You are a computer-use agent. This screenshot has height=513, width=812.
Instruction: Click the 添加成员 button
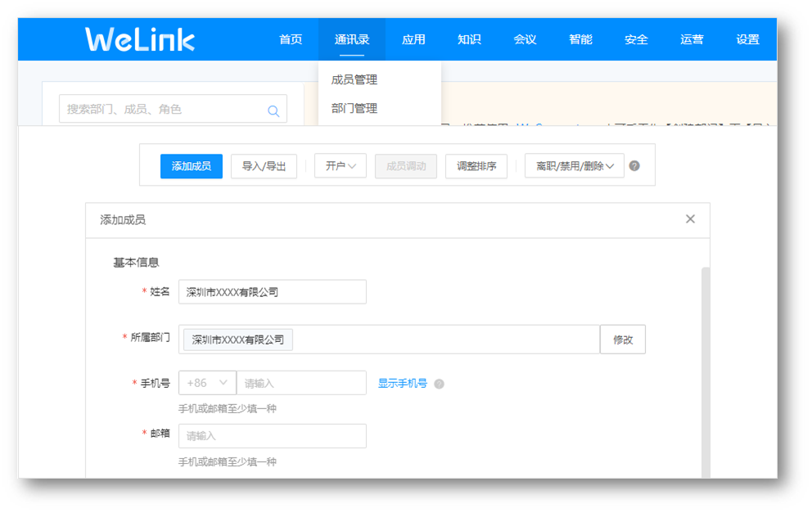pyautogui.click(x=192, y=166)
